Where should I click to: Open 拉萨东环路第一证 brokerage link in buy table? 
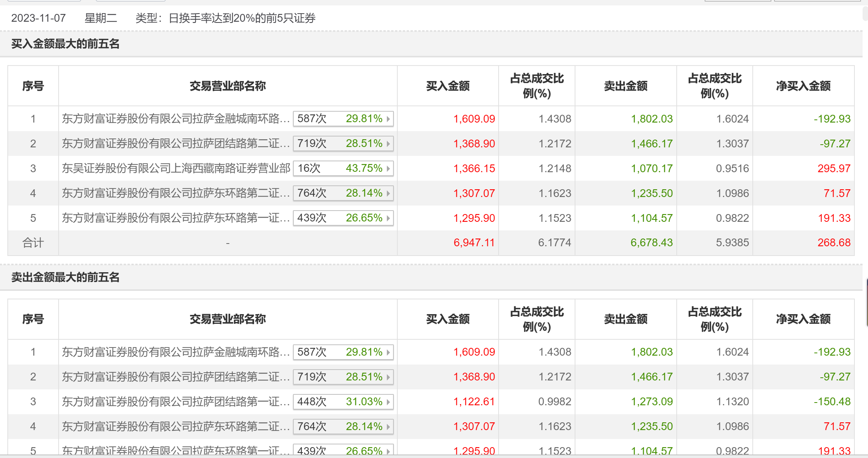pyautogui.click(x=176, y=218)
